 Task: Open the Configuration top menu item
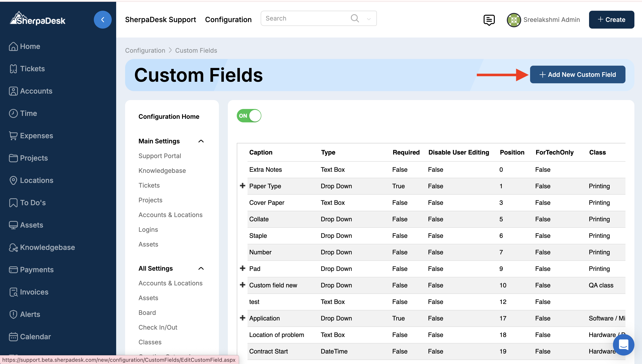point(228,19)
